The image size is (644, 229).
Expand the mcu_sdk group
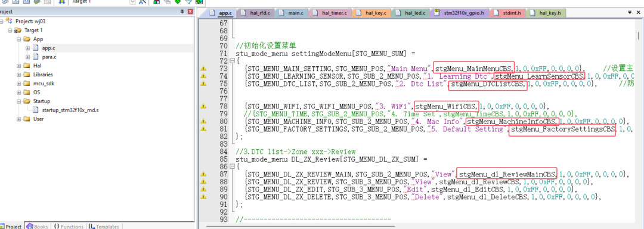pos(19,83)
